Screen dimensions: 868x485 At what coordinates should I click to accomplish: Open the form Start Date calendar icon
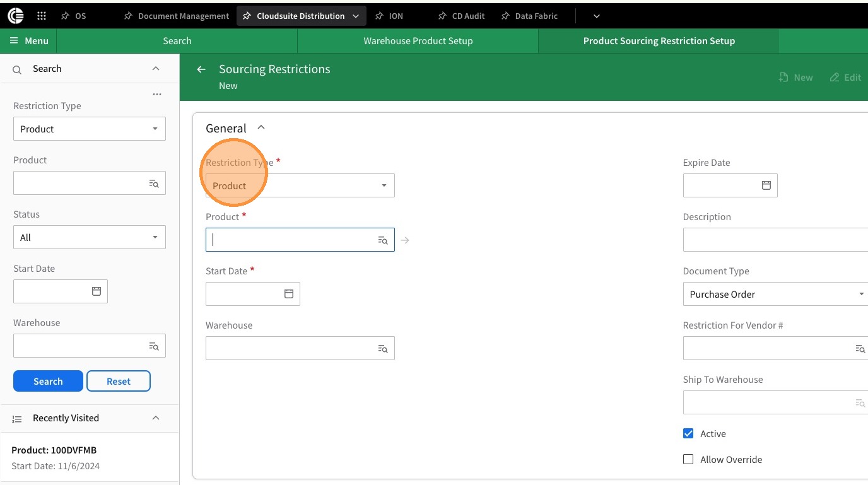tap(289, 294)
